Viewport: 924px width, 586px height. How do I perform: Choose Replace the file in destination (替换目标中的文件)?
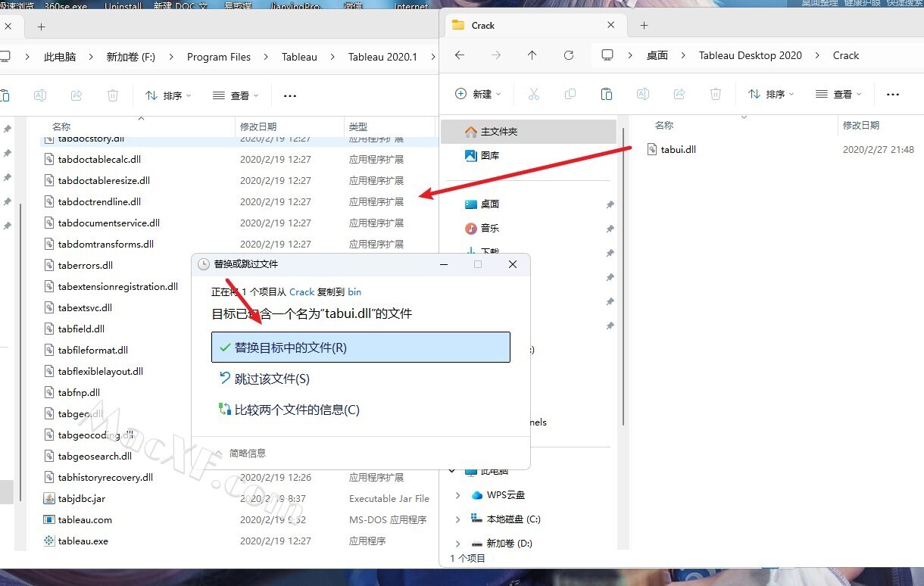(361, 348)
